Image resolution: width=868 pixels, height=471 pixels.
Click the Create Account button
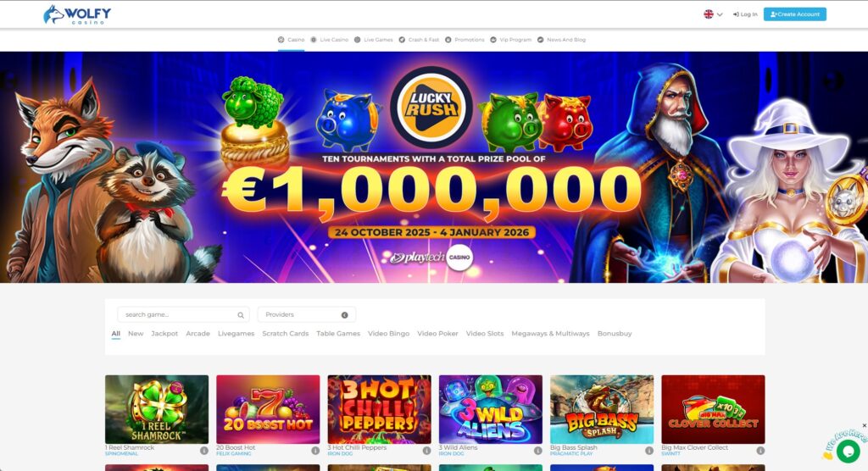794,14
